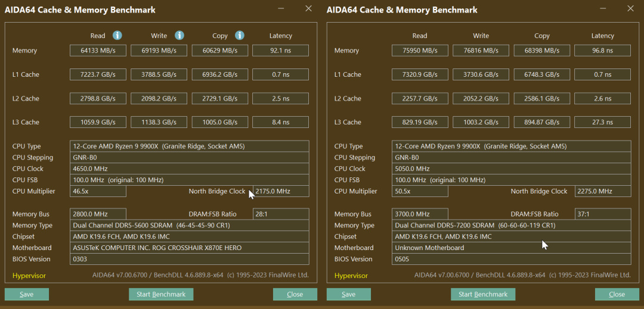This screenshot has height=309, width=644.
Task: Click the info icon next to Copy
Action: pyautogui.click(x=240, y=36)
